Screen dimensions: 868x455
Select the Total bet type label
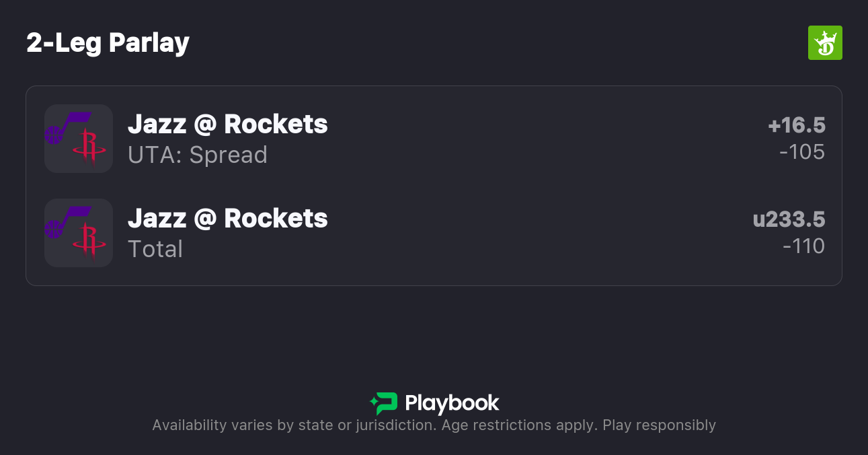click(155, 249)
